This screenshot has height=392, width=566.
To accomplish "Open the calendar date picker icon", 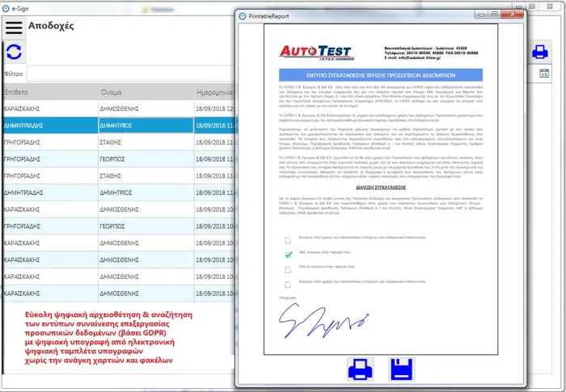I will [544, 74].
